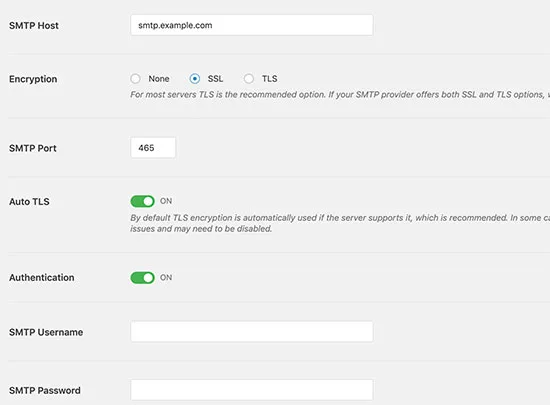
Task: Select the TLS encryption radio button
Action: (249, 79)
